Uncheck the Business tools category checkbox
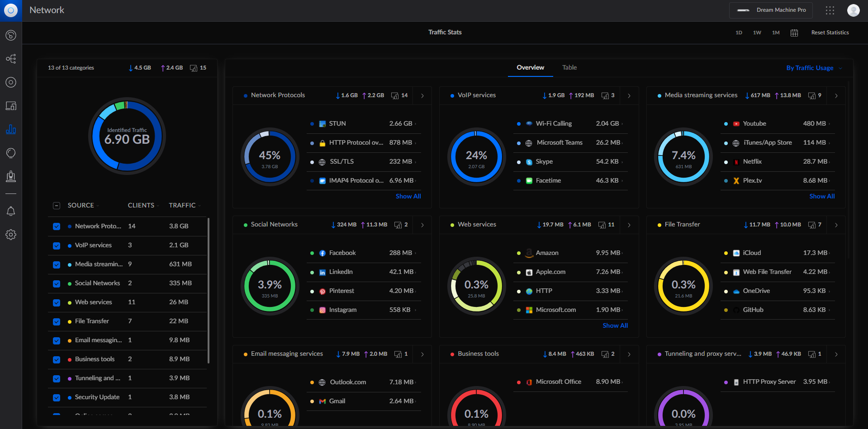Viewport: 868px width, 429px height. [57, 359]
